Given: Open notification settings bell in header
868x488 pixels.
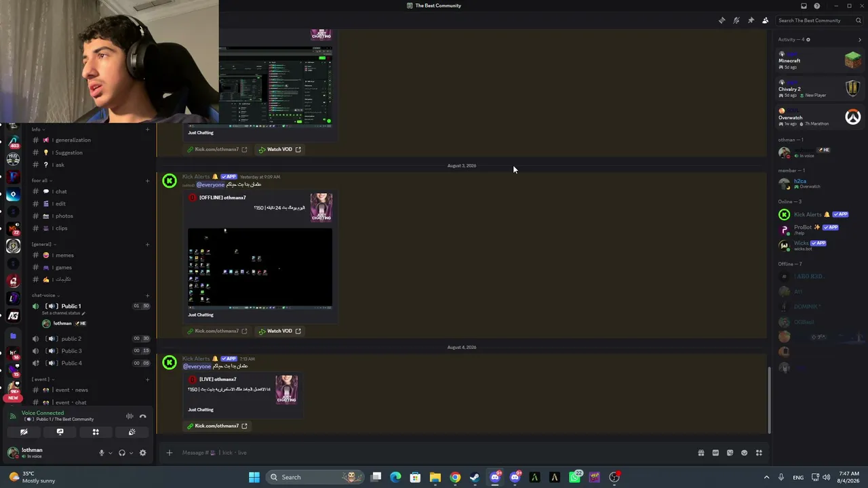Looking at the screenshot, I should click(736, 20).
